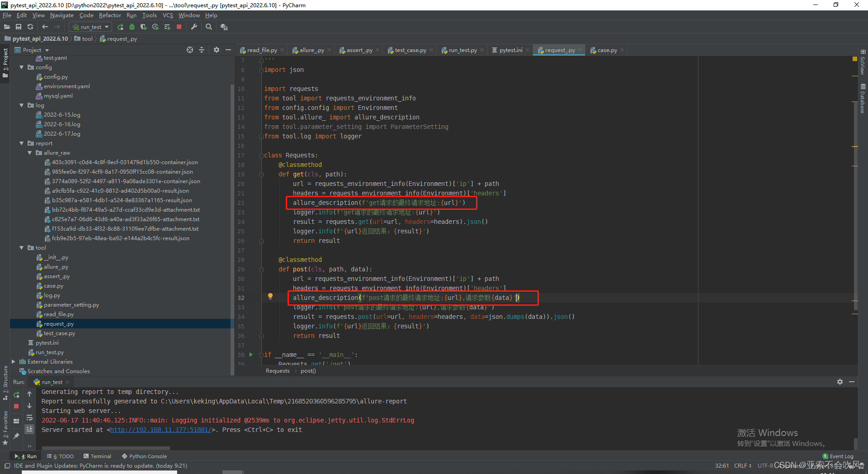Stop the process from the main toolbar
This screenshot has height=474, width=868.
tap(179, 27)
